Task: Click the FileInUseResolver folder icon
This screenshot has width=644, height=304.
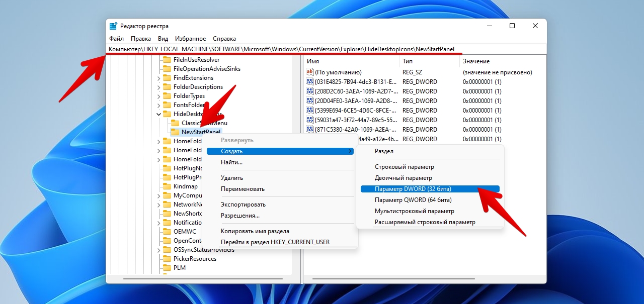Action: pyautogui.click(x=167, y=60)
